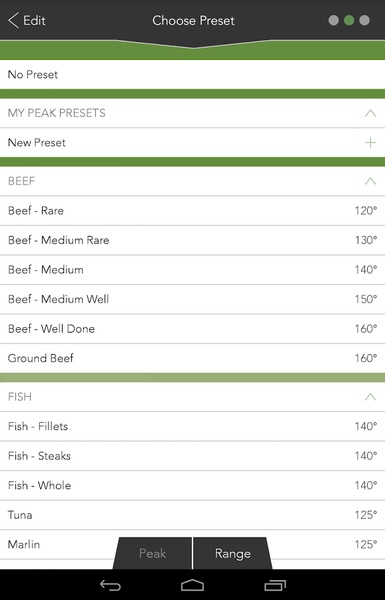Collapse the Beef section chevron
Screen dimensions: 385x600
(x=370, y=181)
